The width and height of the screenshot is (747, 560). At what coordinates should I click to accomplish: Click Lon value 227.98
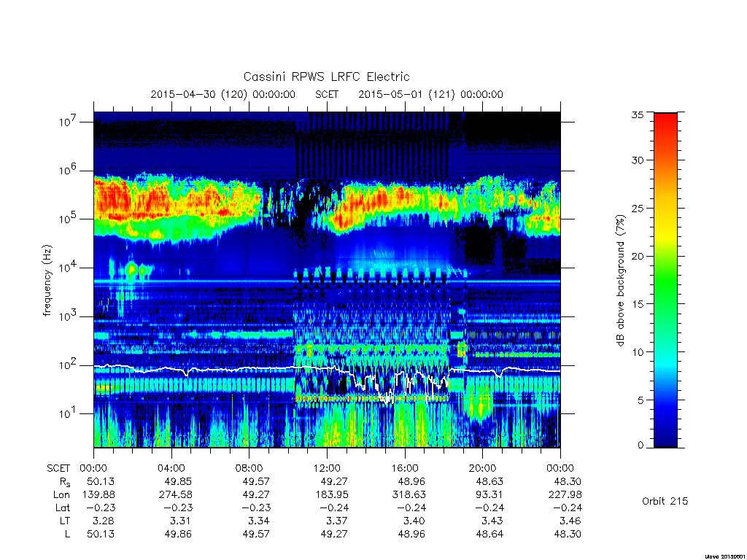click(565, 495)
